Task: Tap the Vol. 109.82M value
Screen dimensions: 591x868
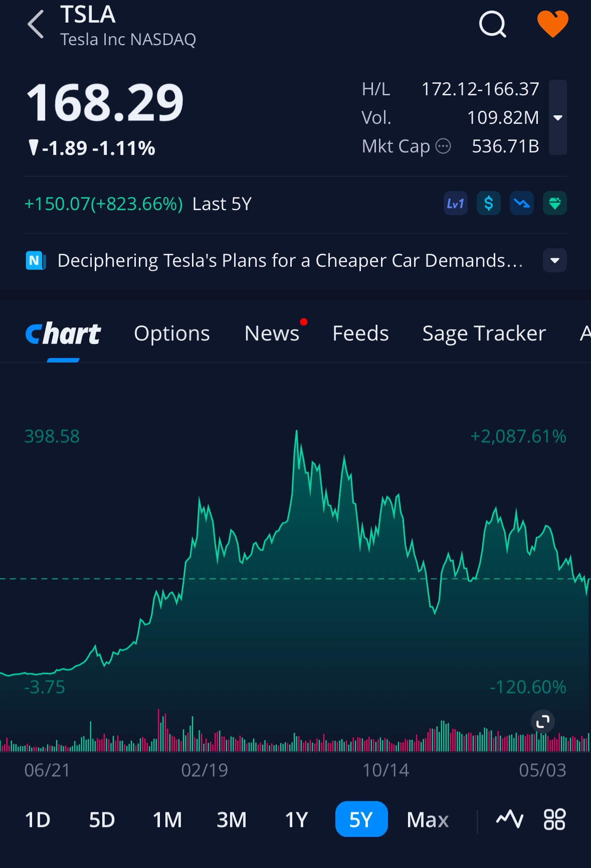Action: pyautogui.click(x=503, y=118)
